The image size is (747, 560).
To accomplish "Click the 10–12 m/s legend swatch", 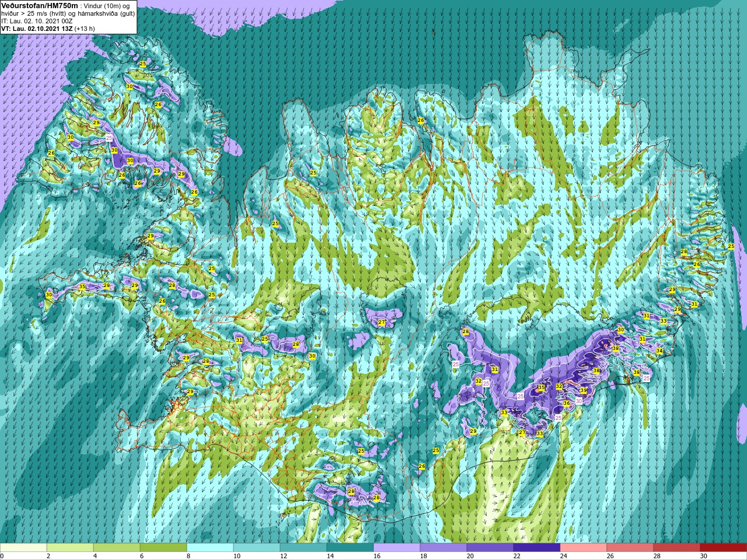I will click(x=257, y=548).
